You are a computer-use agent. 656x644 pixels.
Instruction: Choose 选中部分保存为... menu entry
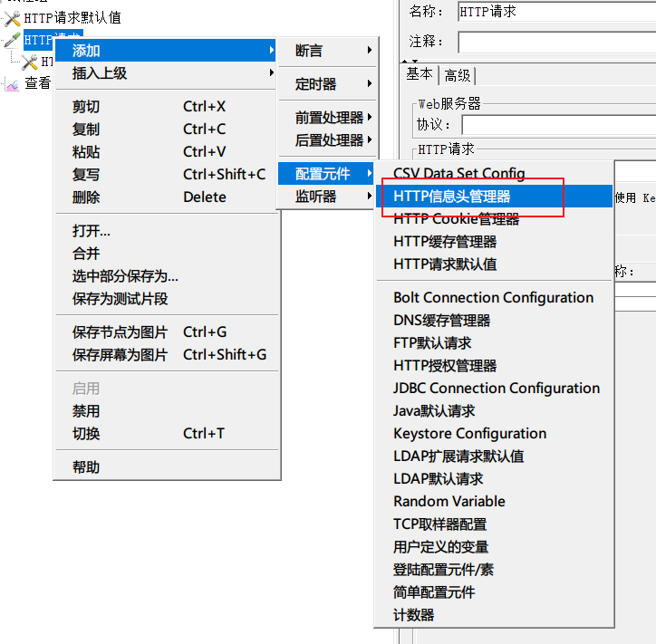[168, 276]
